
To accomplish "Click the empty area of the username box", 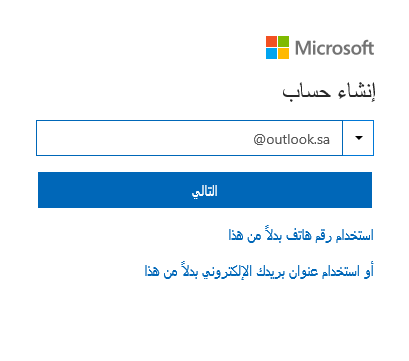I will point(143,138).
